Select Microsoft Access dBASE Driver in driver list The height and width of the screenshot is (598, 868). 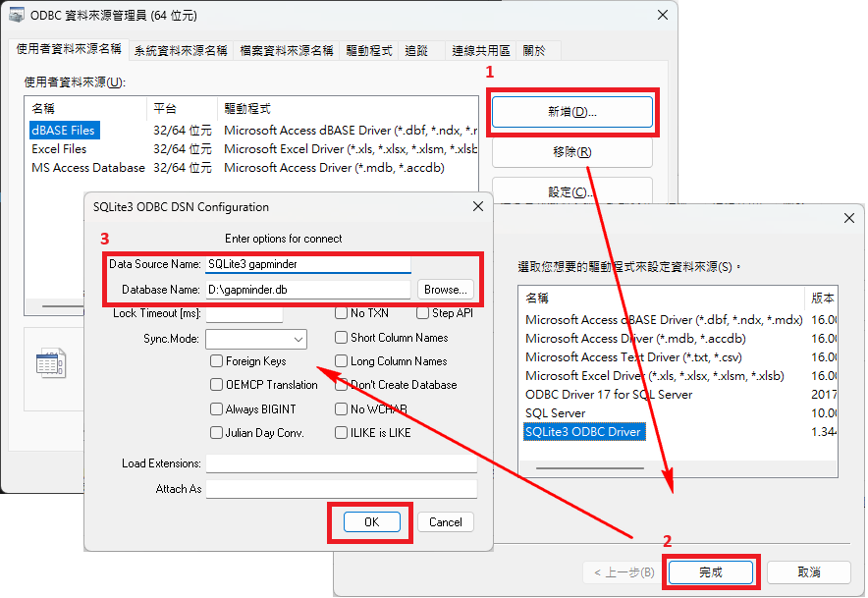point(664,320)
